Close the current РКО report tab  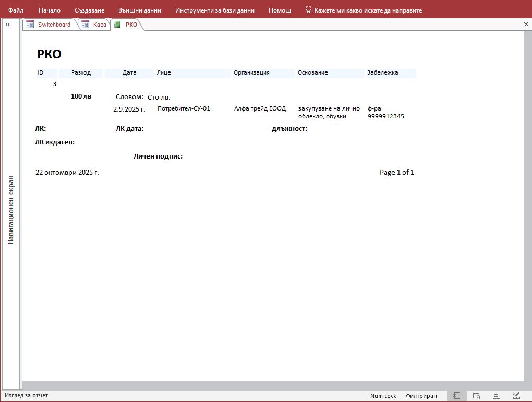point(526,25)
